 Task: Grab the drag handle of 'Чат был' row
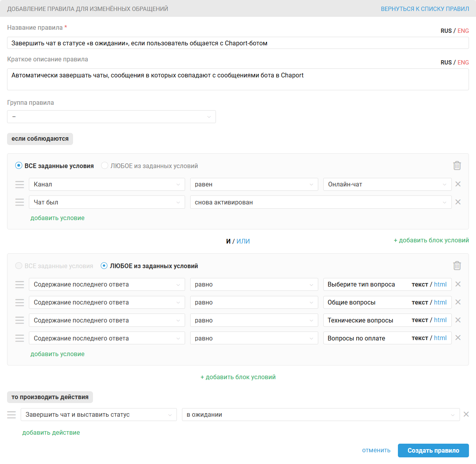[x=20, y=202]
